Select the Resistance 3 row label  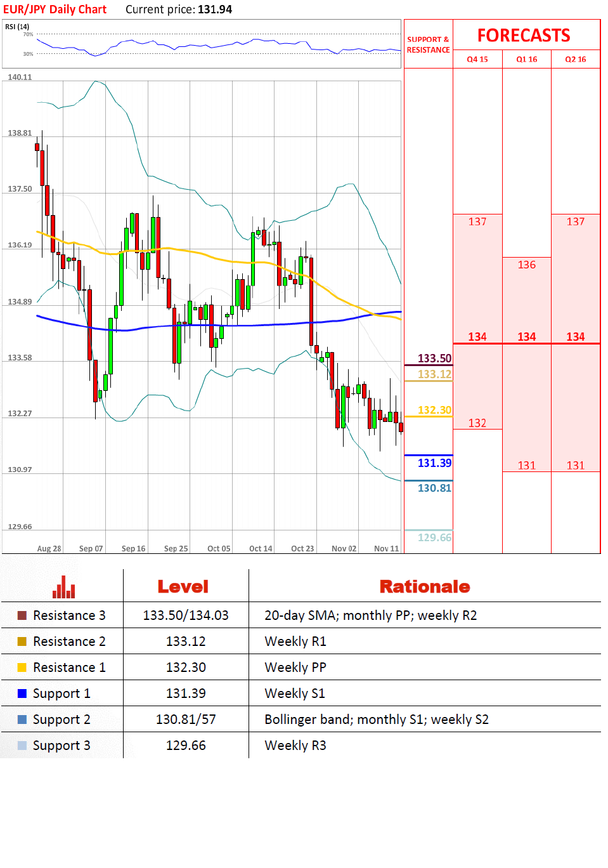coord(70,615)
